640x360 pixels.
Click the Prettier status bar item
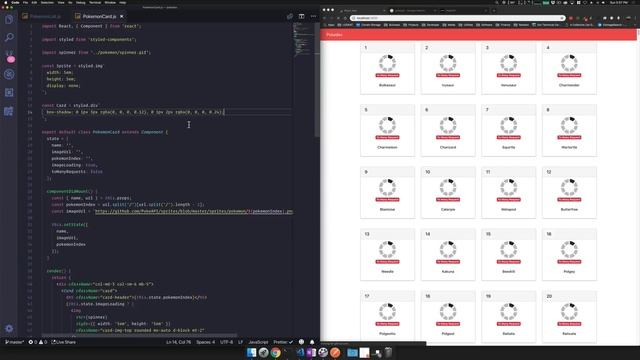[283, 342]
